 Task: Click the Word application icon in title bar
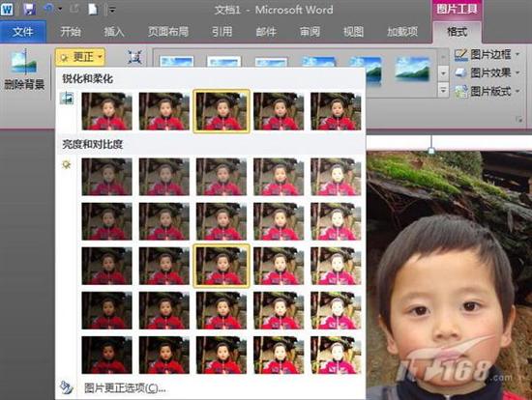tap(7, 9)
